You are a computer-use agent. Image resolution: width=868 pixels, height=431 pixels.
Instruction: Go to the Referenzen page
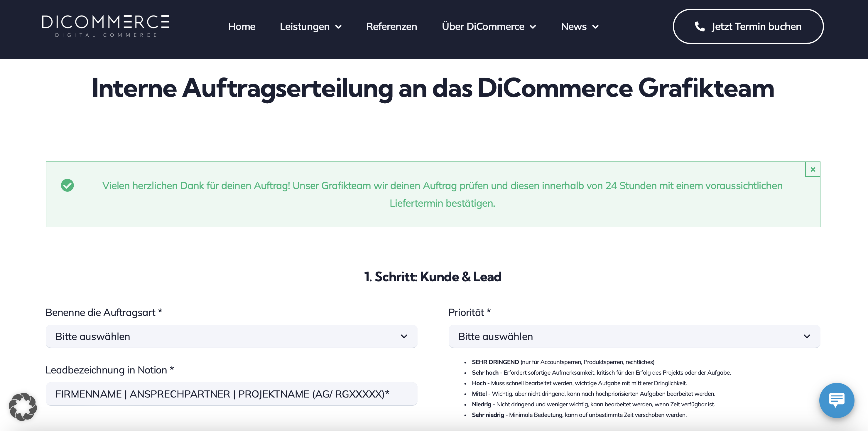coord(391,26)
